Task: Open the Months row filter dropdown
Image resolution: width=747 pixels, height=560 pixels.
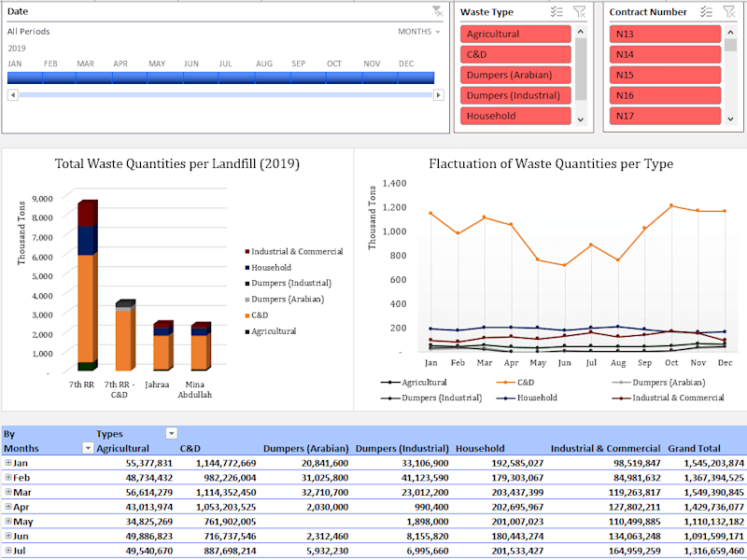Action: tap(88, 448)
